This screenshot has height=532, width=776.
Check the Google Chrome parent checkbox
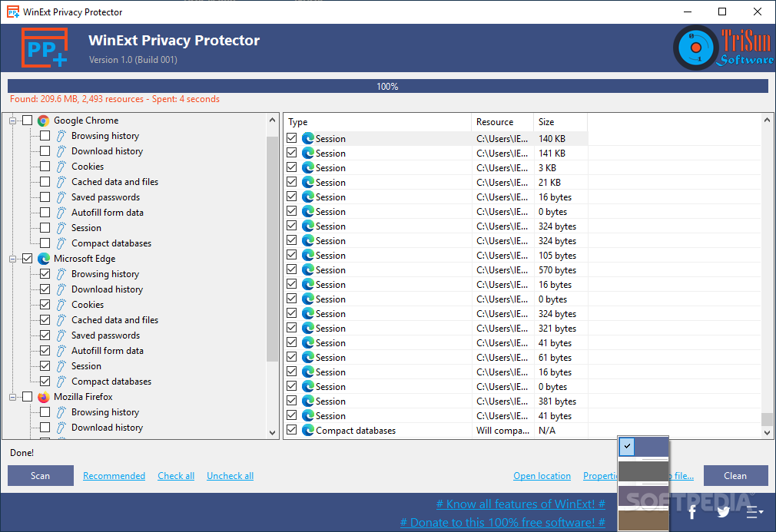coord(28,121)
